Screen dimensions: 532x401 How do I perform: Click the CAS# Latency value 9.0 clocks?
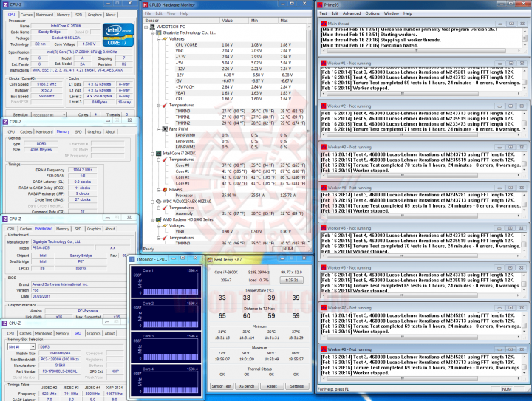click(x=83, y=182)
